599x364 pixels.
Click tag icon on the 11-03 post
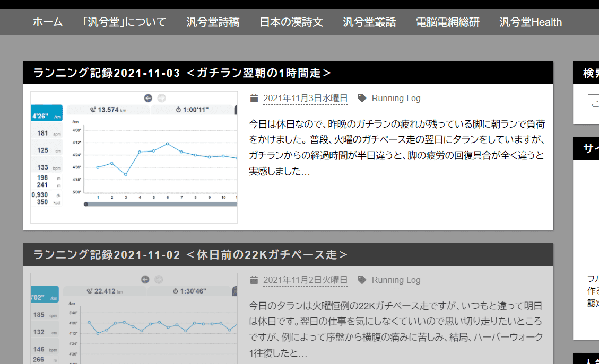(x=362, y=98)
